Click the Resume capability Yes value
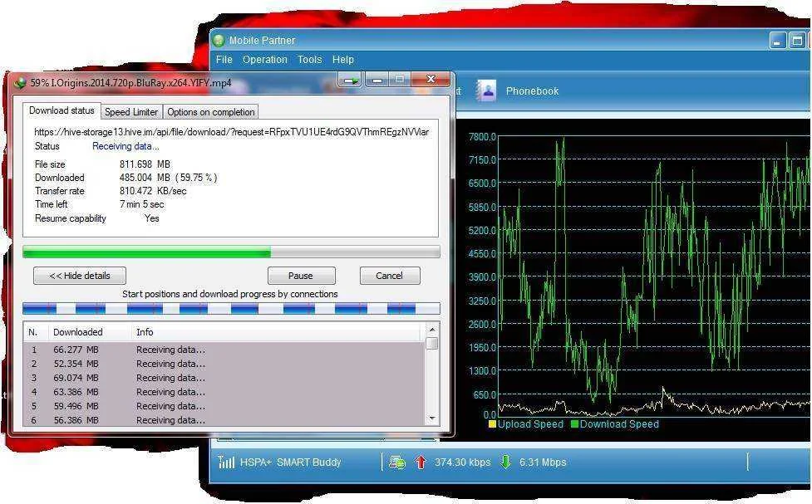Screen dimensions: 812x504 152,218
